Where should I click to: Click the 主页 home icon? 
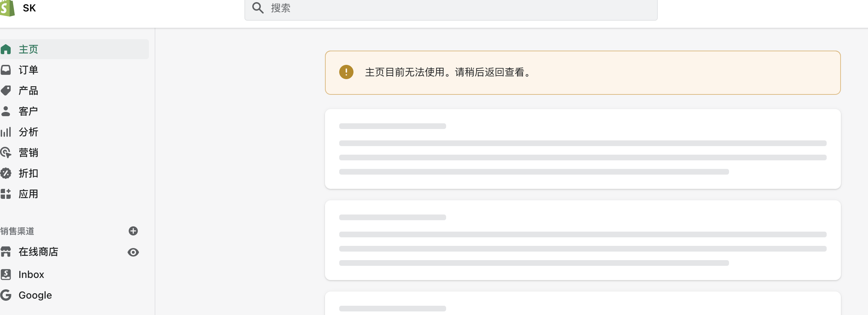[6, 49]
